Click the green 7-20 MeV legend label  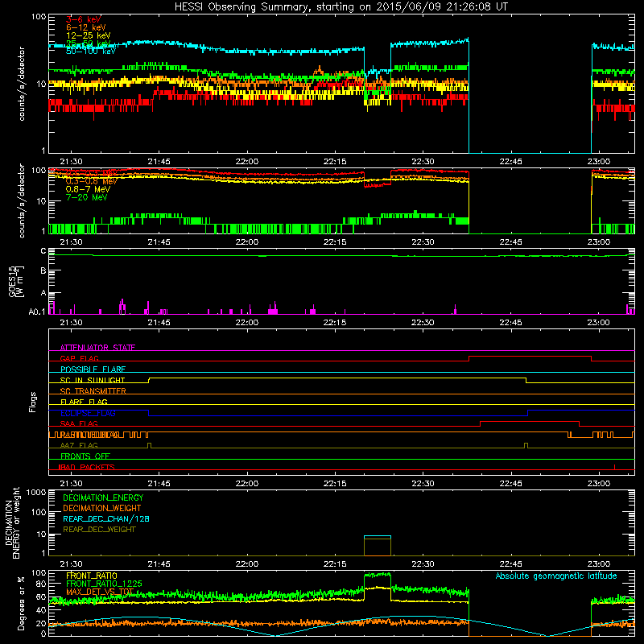point(87,197)
